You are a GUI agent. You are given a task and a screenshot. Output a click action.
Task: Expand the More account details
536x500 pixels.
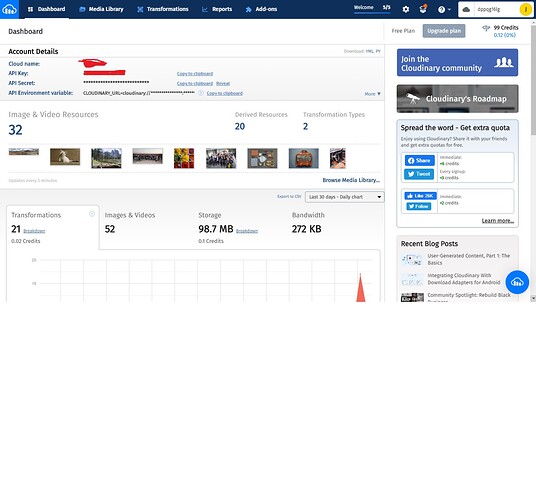point(372,94)
